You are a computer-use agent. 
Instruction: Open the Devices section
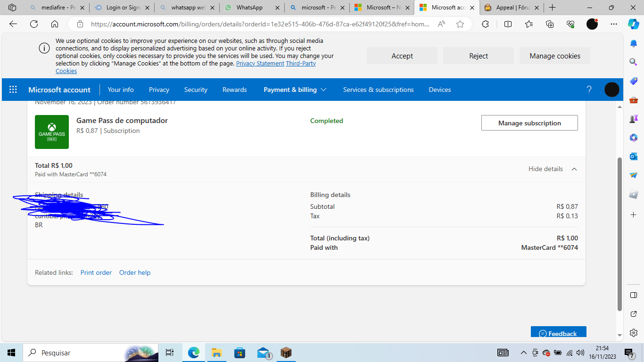pos(440,90)
